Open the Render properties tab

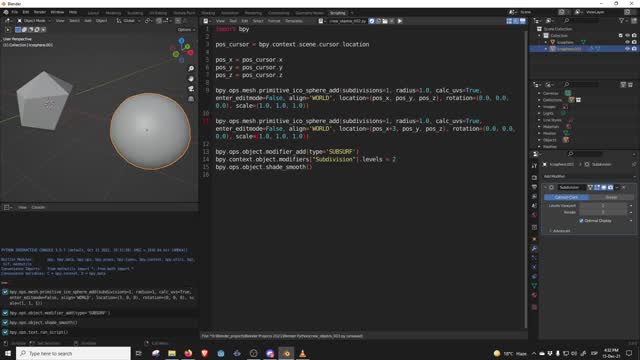point(534,178)
